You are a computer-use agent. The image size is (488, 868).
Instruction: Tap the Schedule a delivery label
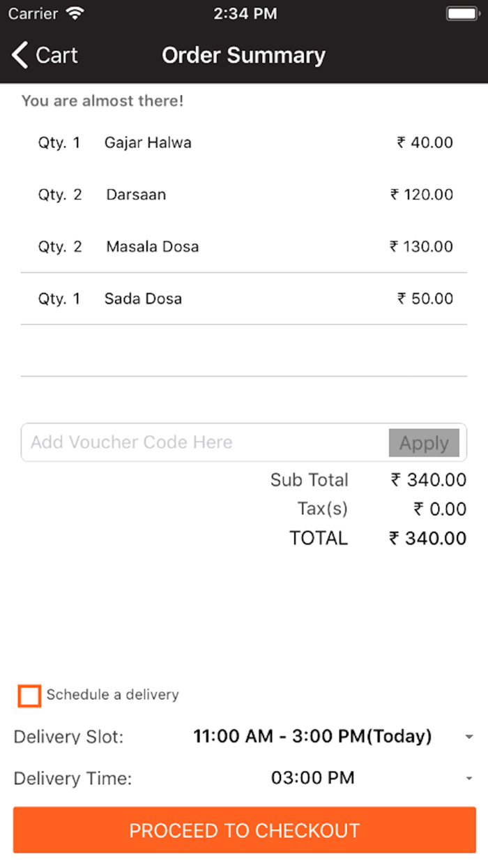(112, 695)
